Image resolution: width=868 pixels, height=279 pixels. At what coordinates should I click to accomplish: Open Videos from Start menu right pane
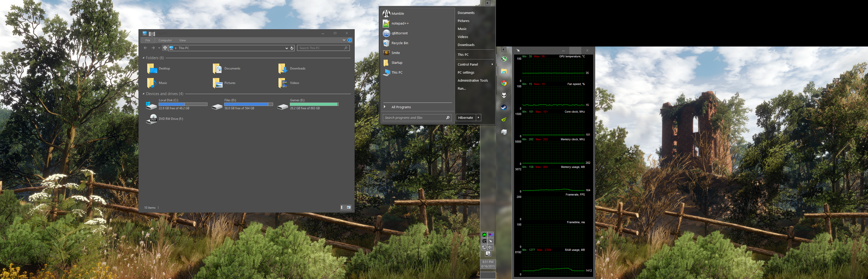[463, 37]
